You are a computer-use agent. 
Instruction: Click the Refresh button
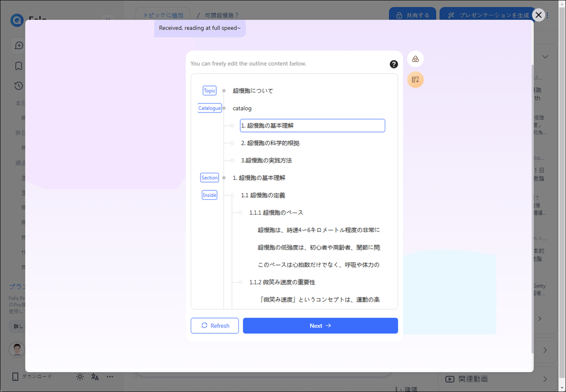(215, 326)
